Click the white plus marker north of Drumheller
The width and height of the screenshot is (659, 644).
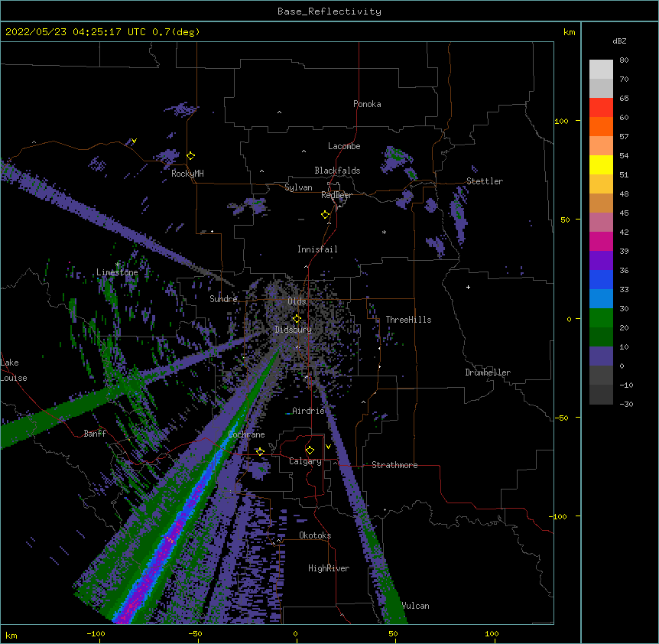(x=468, y=287)
